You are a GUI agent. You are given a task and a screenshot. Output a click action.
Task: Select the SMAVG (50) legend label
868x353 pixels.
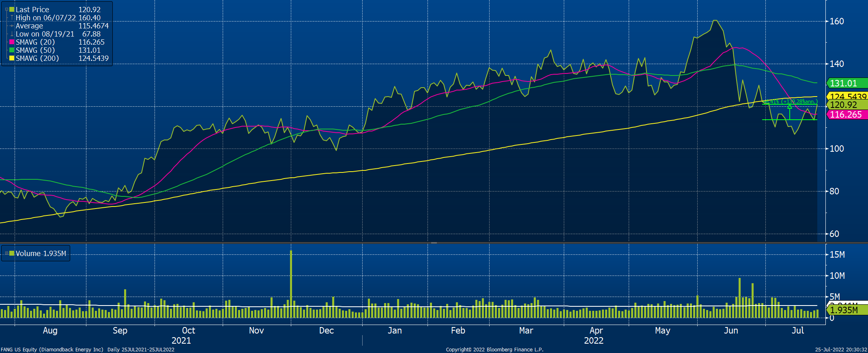coord(35,50)
